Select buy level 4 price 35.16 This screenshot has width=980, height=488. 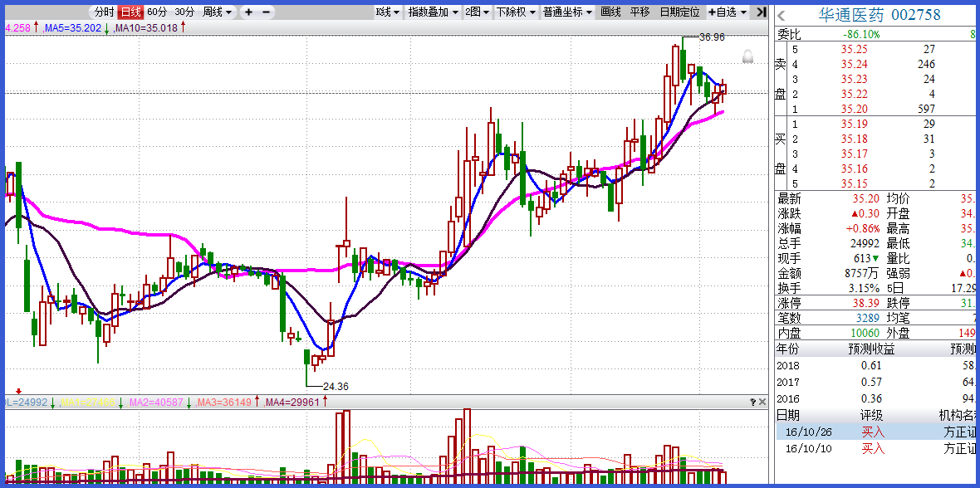click(x=854, y=169)
